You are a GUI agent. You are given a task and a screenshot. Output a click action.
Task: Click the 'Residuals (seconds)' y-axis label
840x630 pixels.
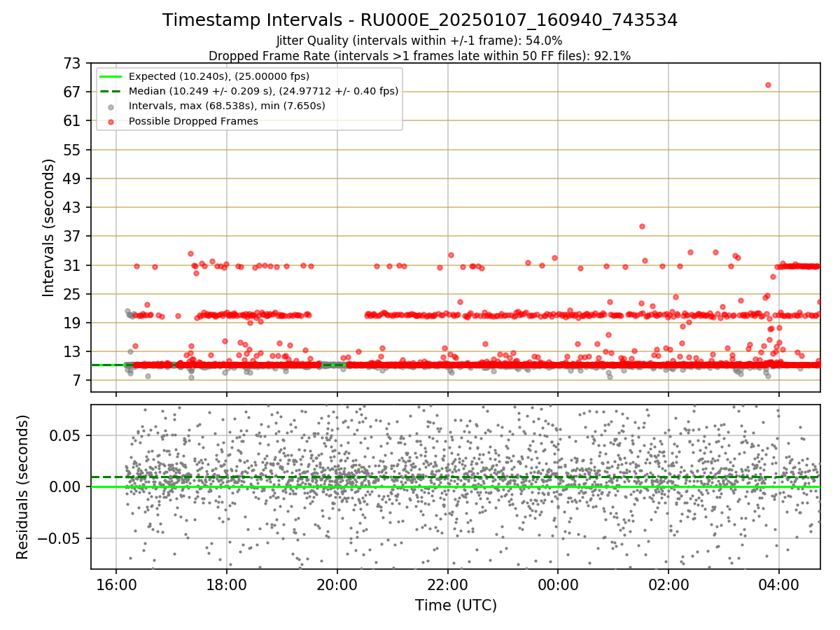(23, 486)
